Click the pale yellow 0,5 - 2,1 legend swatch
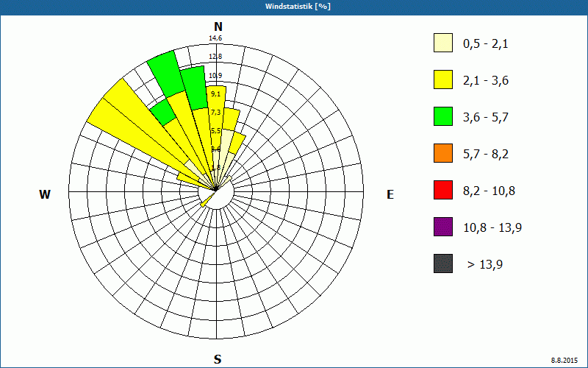 [443, 43]
